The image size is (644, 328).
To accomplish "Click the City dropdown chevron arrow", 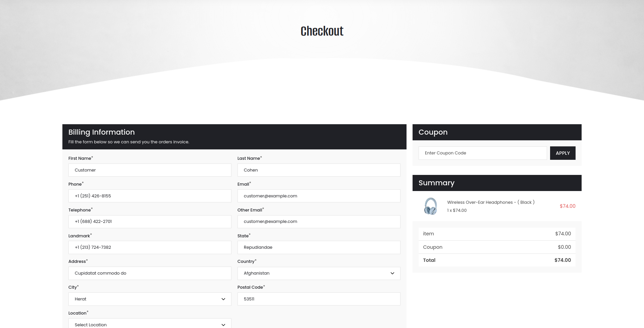I will pos(223,299).
